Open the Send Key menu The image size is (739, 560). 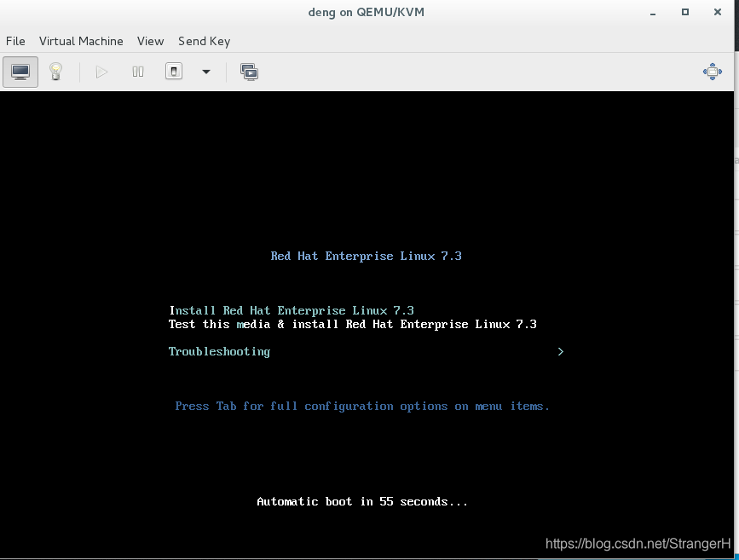[x=204, y=41]
